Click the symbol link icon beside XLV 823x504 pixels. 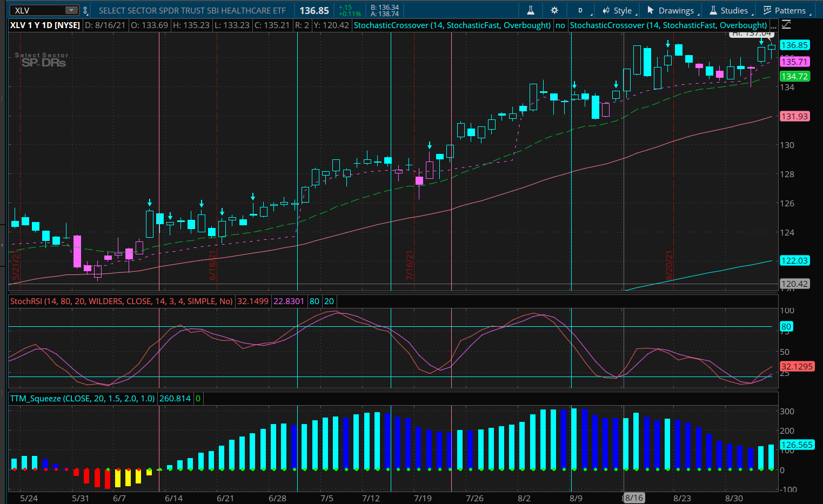(x=85, y=10)
